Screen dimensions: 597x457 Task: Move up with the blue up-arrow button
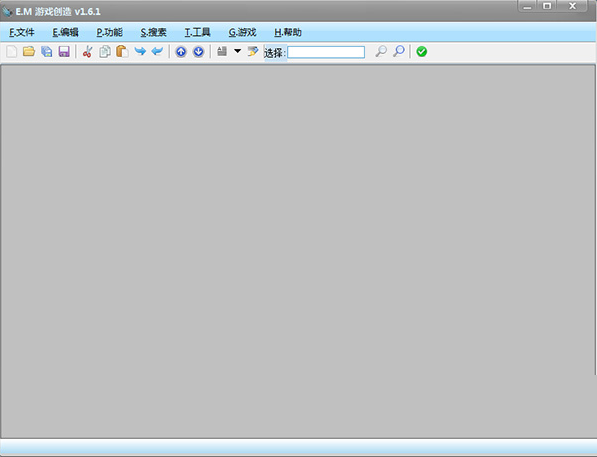click(181, 51)
